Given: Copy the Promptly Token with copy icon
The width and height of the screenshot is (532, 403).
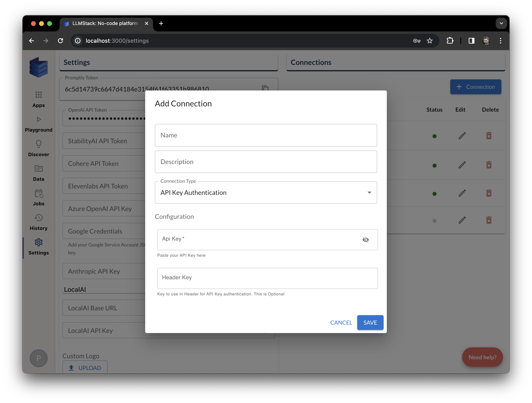Looking at the screenshot, I should [x=265, y=88].
